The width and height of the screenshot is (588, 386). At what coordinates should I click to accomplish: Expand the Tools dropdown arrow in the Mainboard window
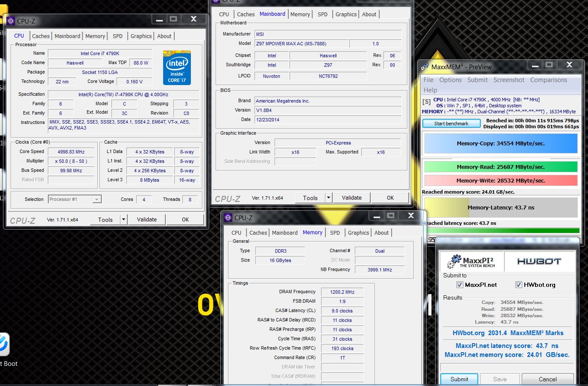click(328, 197)
